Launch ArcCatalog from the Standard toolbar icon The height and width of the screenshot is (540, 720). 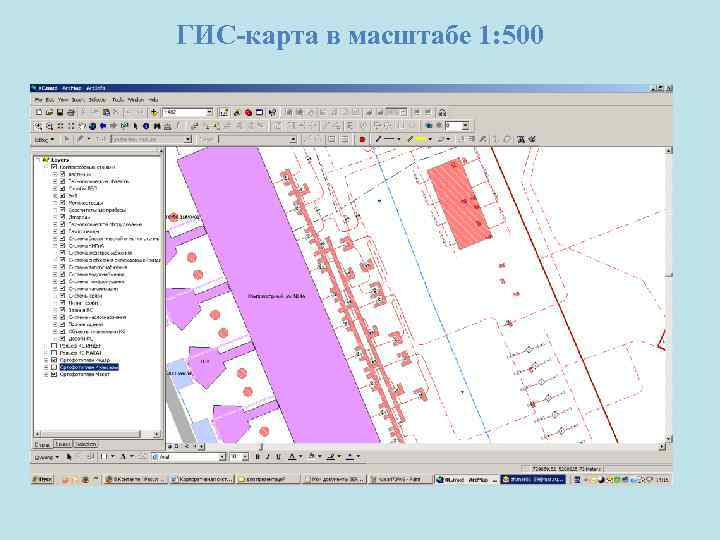pos(237,112)
